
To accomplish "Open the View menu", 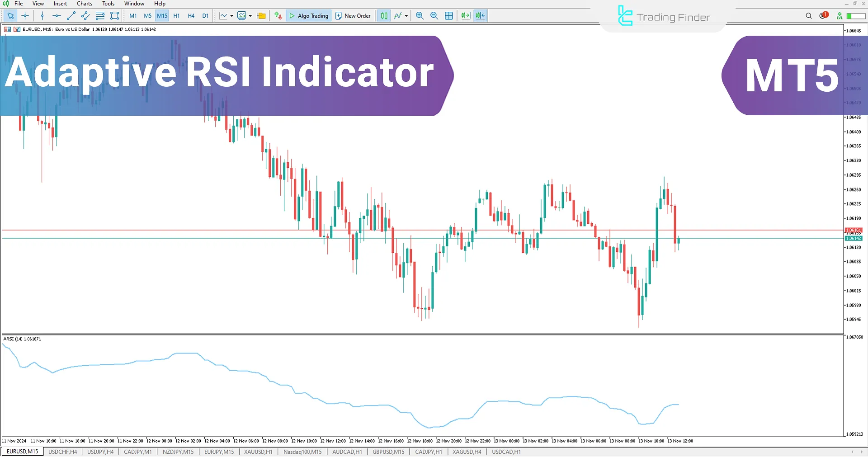I will pyautogui.click(x=38, y=4).
